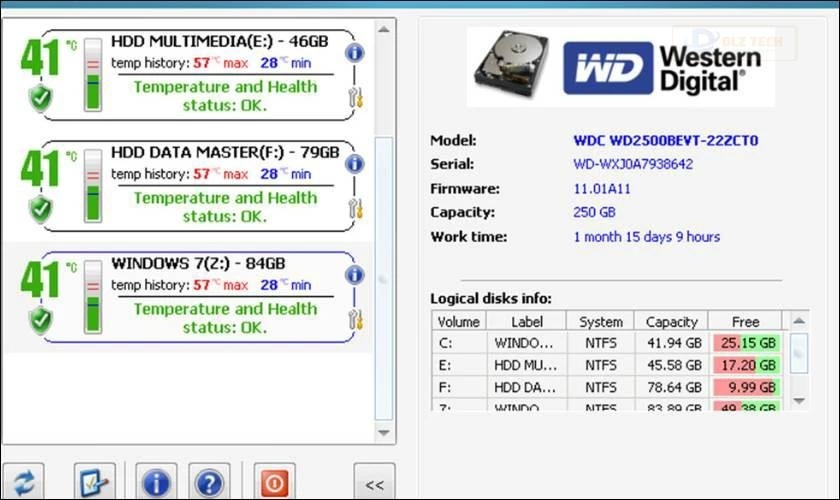Viewport: 840px width, 500px height.
Task: Select volume C: row cell
Action: coord(459,343)
